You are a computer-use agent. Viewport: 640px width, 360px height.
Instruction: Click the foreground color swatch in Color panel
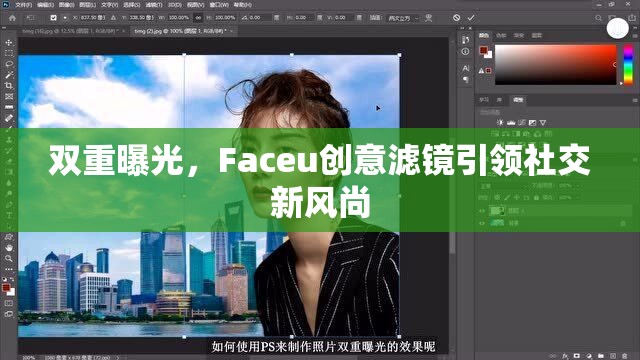(483, 50)
